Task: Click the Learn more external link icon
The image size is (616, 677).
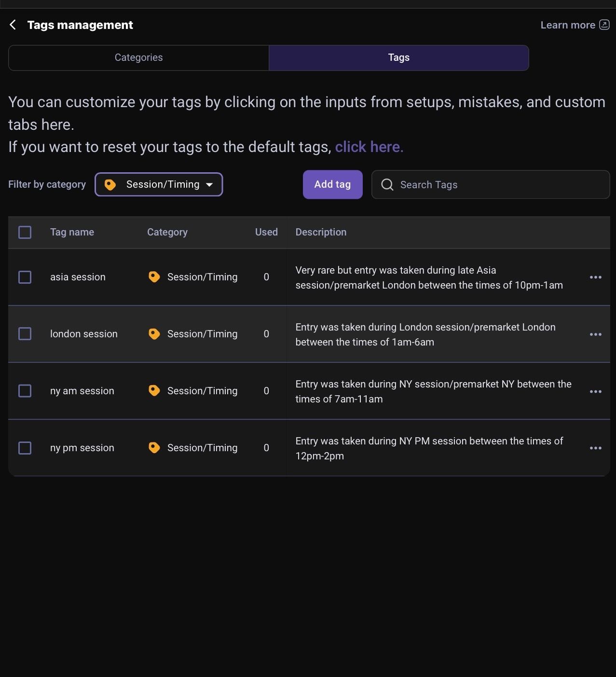Action: (604, 25)
